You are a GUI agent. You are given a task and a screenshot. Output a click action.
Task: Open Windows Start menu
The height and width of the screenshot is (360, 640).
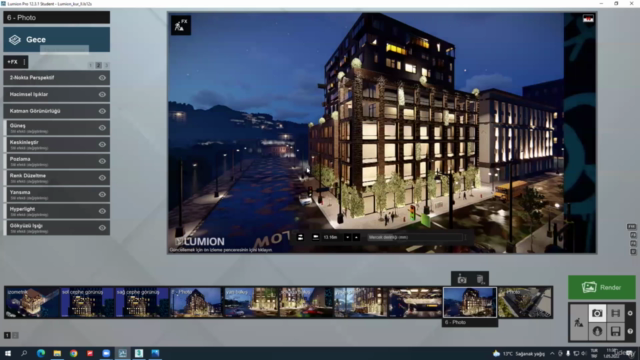8,353
